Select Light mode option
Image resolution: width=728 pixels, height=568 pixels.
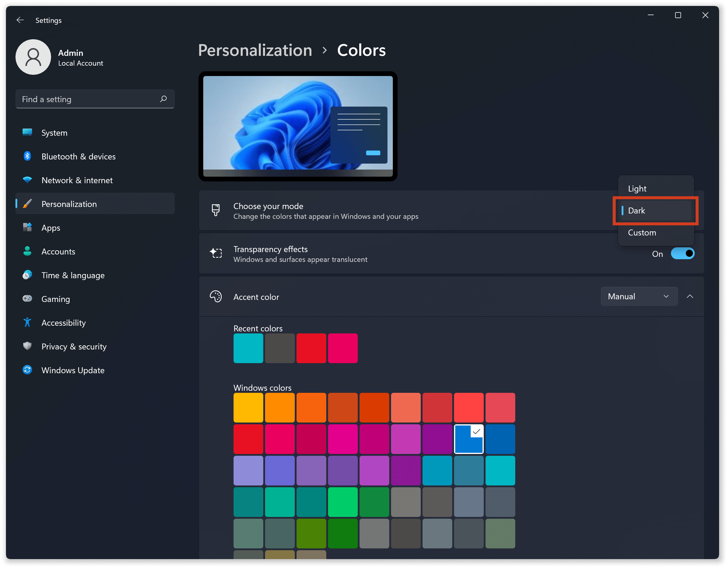(x=638, y=188)
